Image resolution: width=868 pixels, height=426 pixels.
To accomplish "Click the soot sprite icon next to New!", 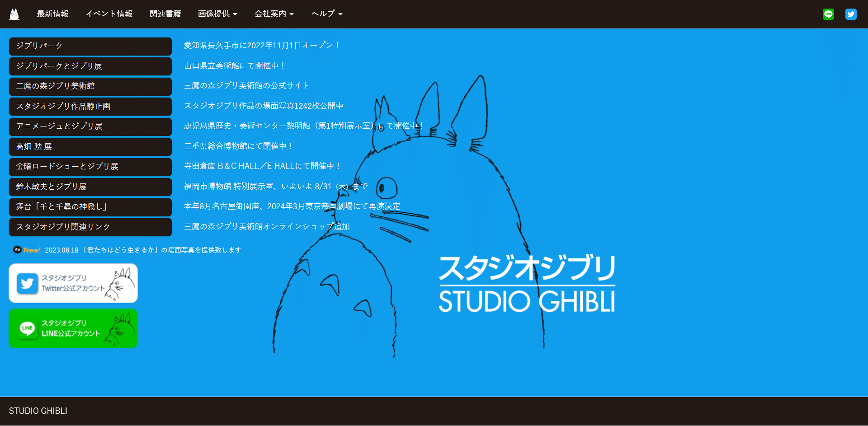I will (x=17, y=250).
